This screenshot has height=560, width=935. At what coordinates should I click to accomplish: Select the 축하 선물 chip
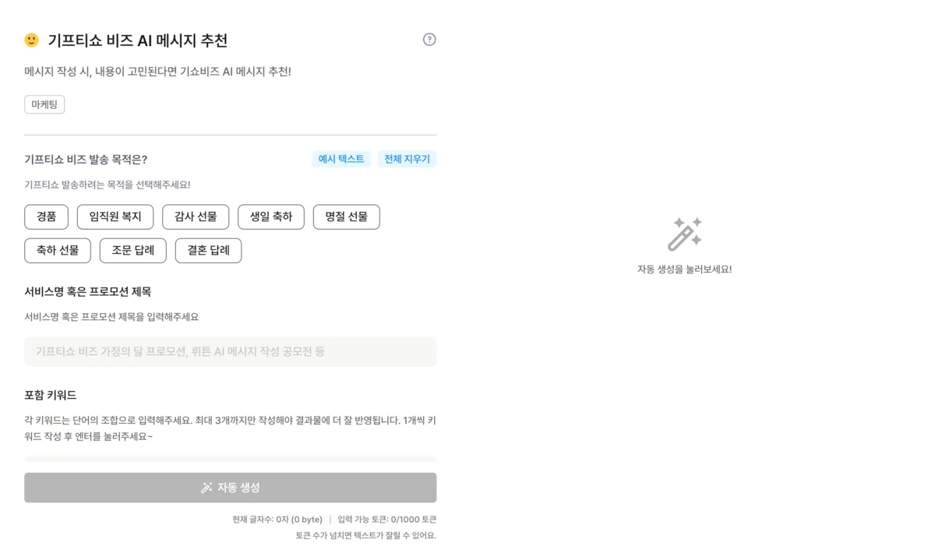point(57,250)
